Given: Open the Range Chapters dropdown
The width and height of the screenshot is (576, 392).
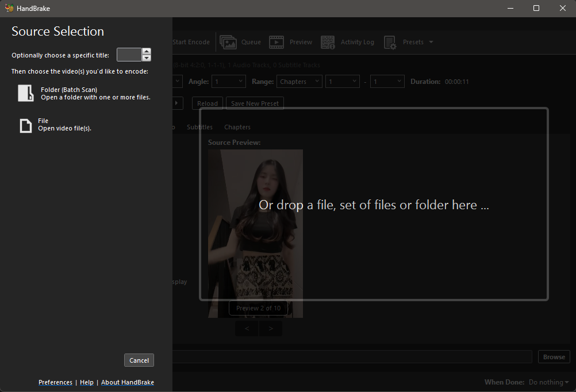Looking at the screenshot, I should tap(299, 82).
